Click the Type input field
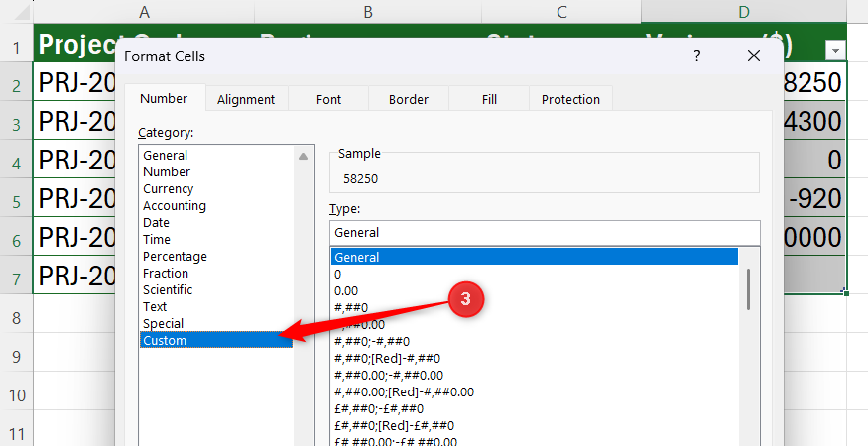Image resolution: width=868 pixels, height=446 pixels. tap(545, 232)
